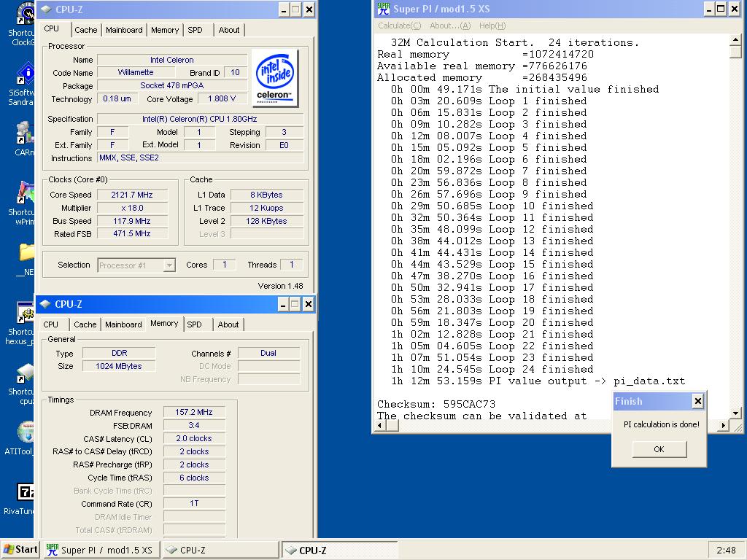Viewport: 747px width, 560px height.
Task: Open the ClockGen shortcut on desktop
Action: (x=25, y=13)
